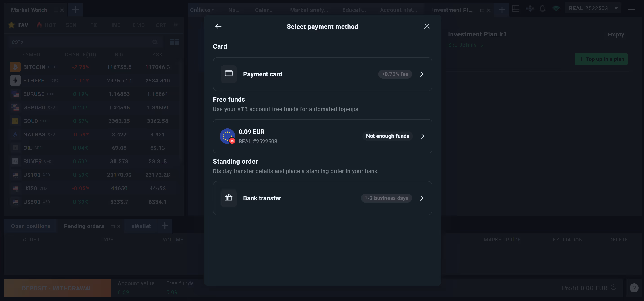
Task: Click the connection status wifi icon
Action: tap(556, 9)
